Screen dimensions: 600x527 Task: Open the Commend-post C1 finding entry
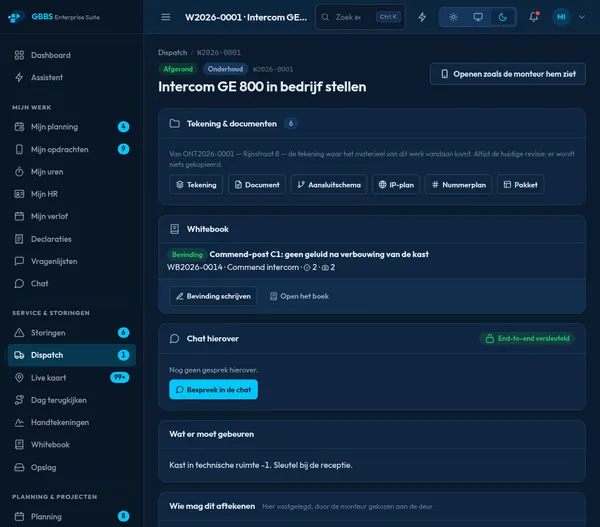pos(372,260)
